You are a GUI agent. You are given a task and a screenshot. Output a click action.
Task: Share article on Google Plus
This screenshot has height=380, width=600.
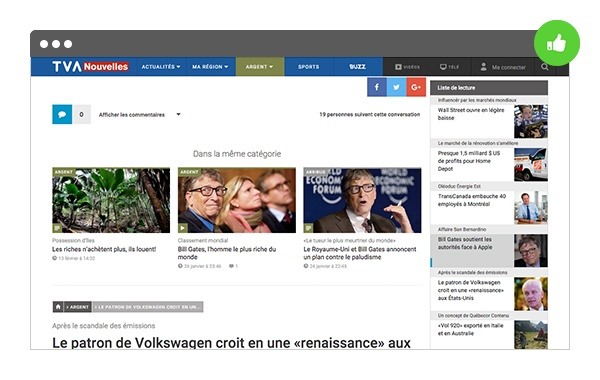(x=416, y=87)
